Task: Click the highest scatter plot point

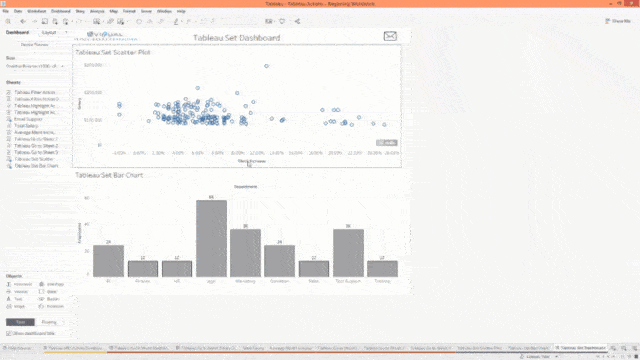Action: [267, 66]
